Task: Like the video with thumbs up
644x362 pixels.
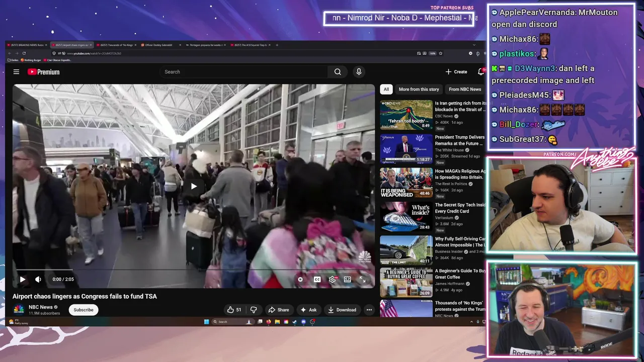Action: pos(234,310)
